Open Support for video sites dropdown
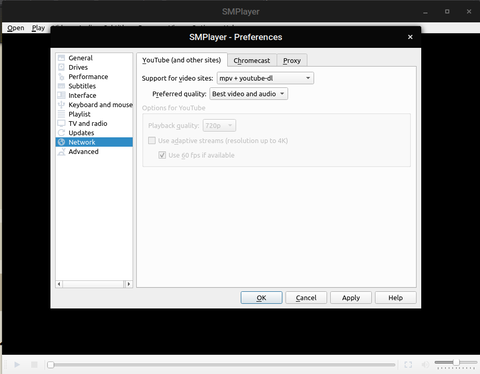 point(265,78)
